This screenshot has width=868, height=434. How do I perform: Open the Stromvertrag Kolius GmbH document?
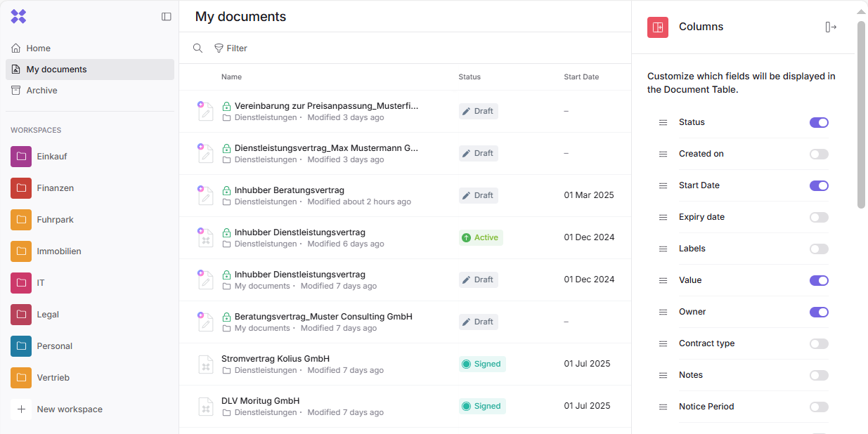click(276, 359)
